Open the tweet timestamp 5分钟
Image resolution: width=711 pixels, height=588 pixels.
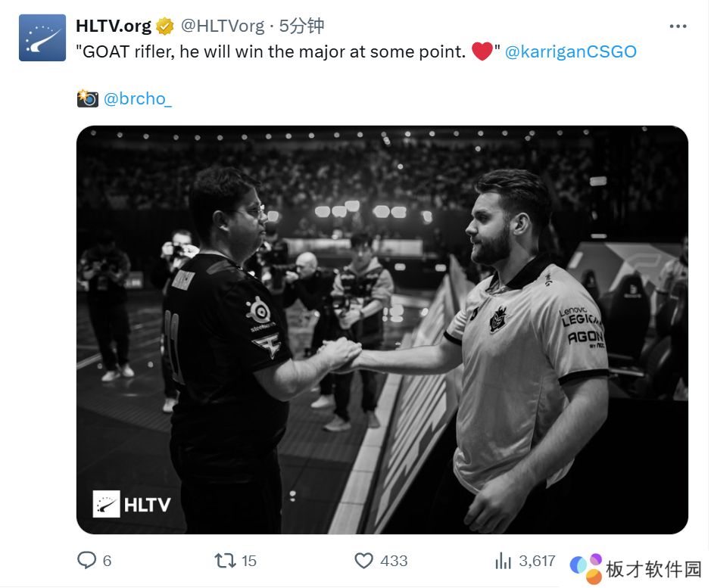click(301, 26)
